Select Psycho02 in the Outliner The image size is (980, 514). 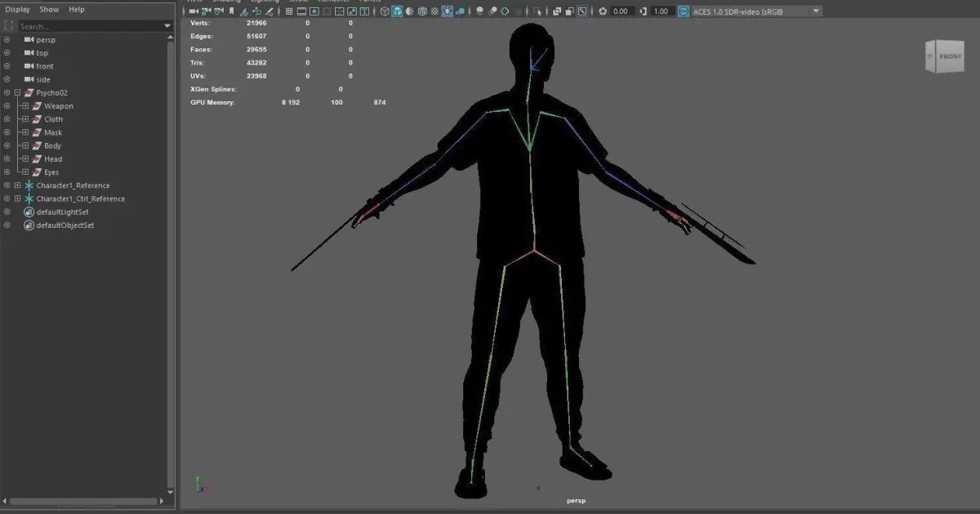pos(51,92)
